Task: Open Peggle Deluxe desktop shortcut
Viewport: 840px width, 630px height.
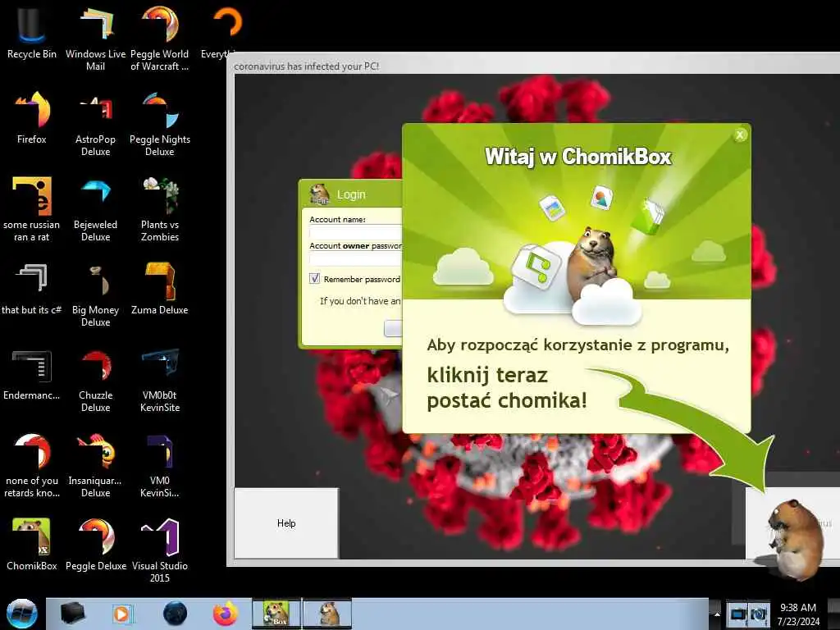Action: pos(95,545)
